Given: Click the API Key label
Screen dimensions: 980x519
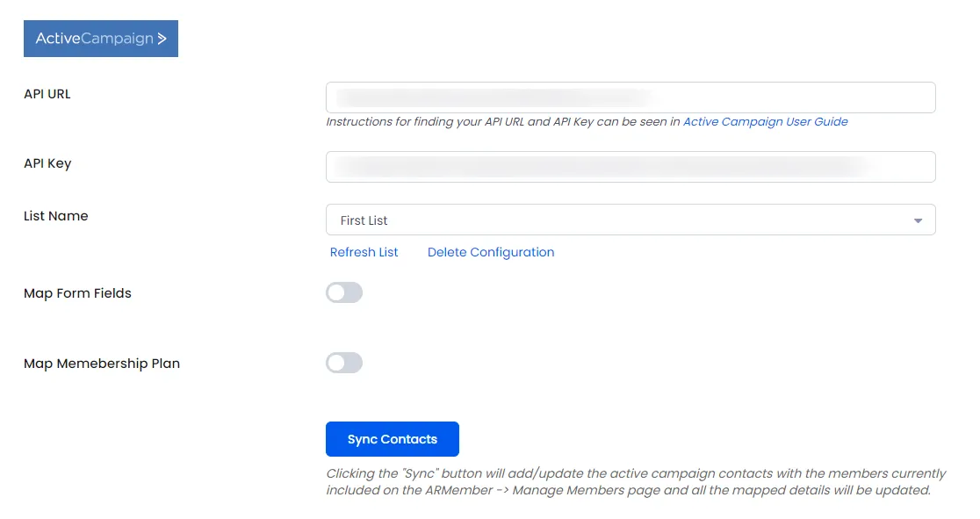Looking at the screenshot, I should (x=47, y=163).
